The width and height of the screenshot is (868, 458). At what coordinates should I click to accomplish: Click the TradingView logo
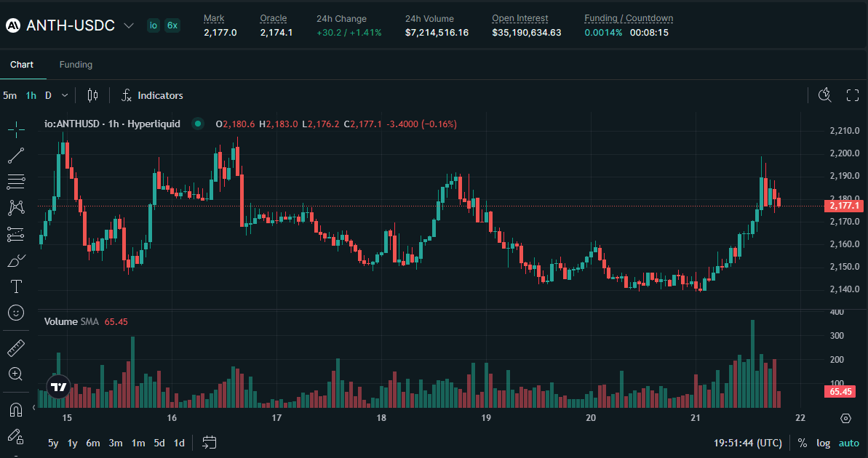(58, 387)
